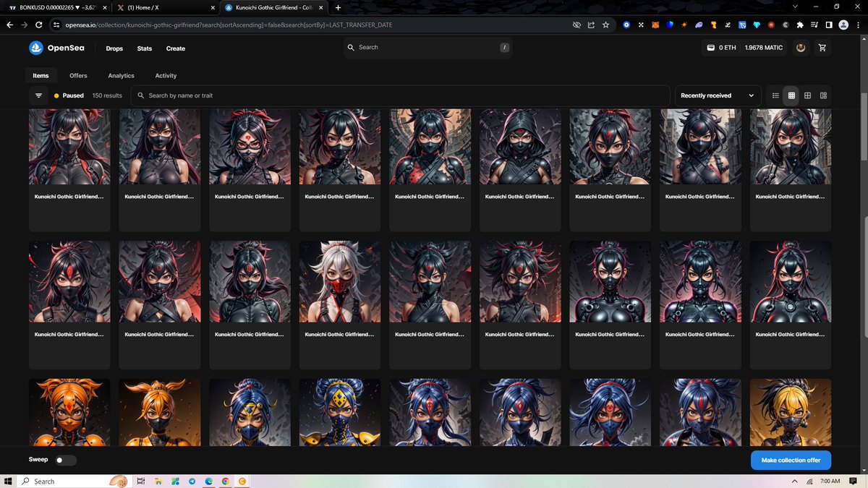Open the white-haired red mask NFT thumbnail
868x488 pixels.
click(341, 282)
